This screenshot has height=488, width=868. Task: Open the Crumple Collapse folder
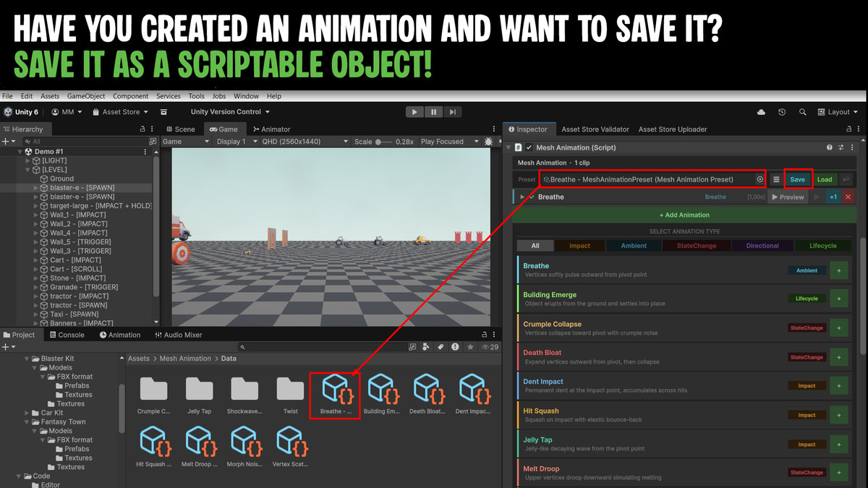coord(153,395)
